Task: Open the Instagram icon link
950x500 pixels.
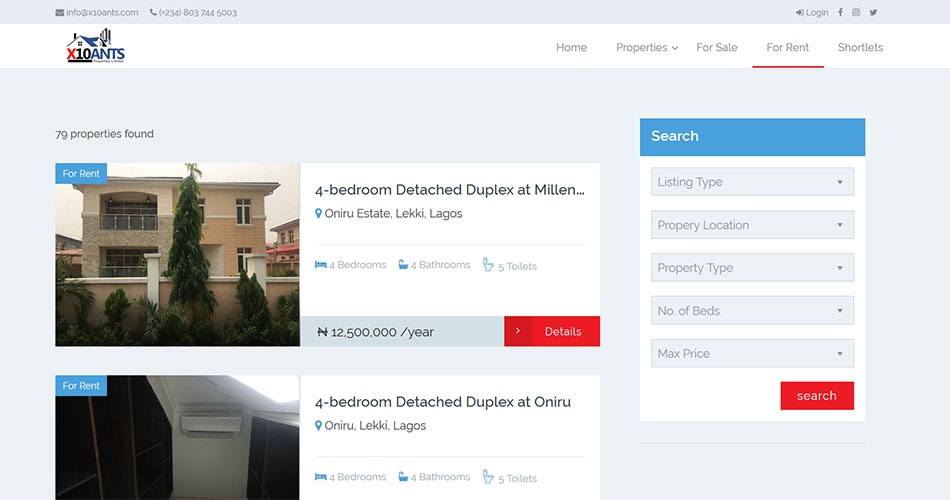Action: 856,13
